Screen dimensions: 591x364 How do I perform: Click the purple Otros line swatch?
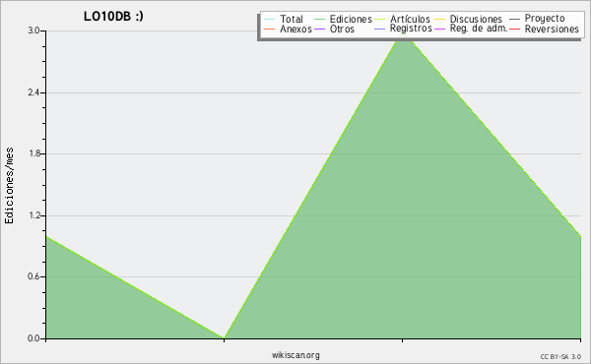(x=319, y=29)
